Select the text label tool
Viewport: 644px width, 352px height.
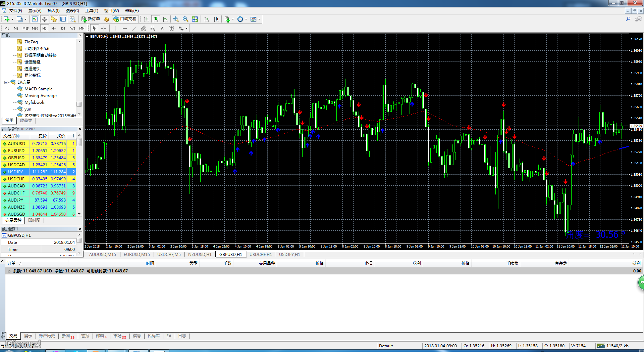coord(171,29)
